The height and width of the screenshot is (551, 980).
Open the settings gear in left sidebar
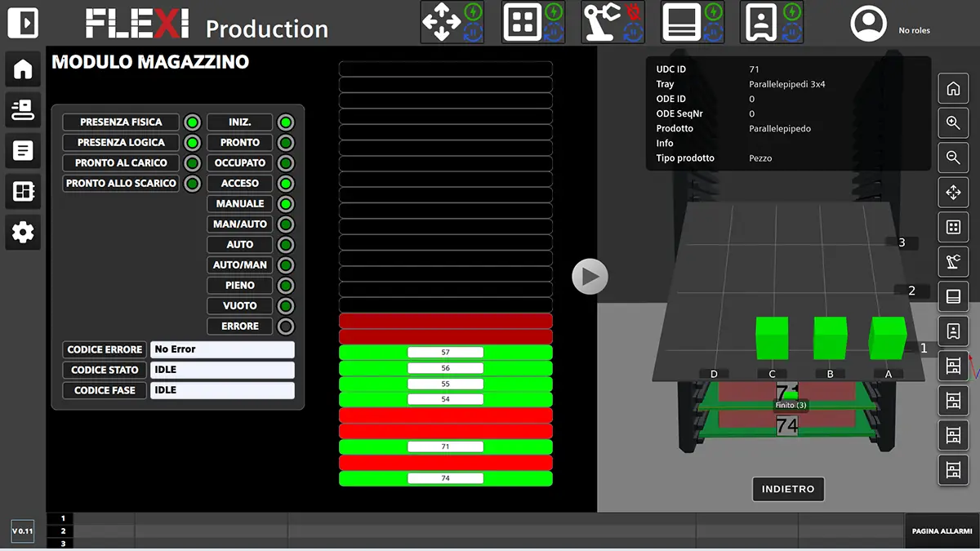pos(23,233)
